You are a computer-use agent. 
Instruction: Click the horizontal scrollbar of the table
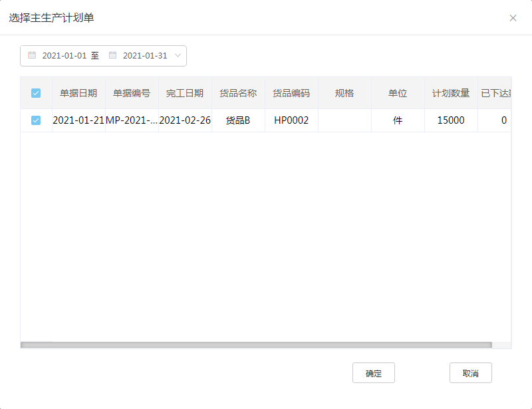tap(256, 345)
